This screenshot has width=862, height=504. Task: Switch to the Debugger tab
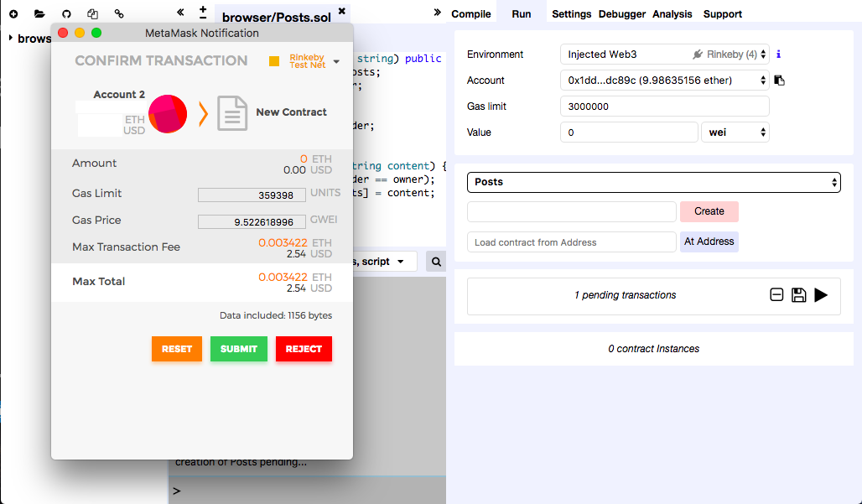tap(622, 14)
